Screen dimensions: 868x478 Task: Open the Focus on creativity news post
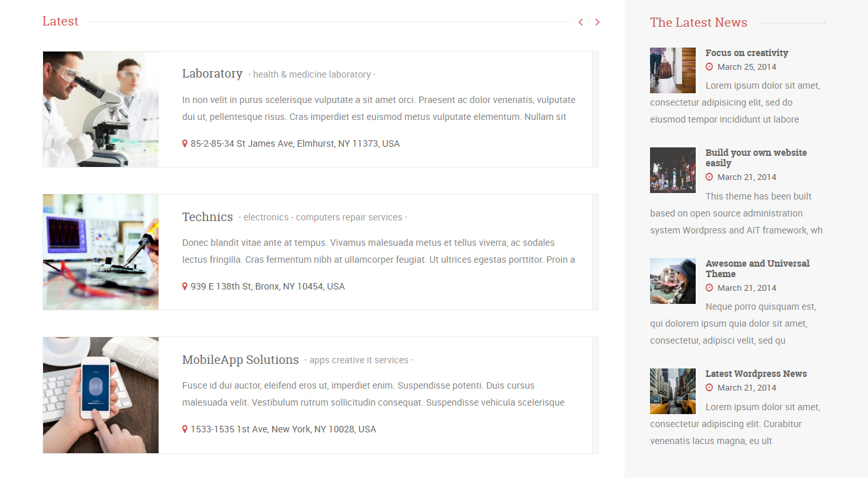(x=747, y=53)
